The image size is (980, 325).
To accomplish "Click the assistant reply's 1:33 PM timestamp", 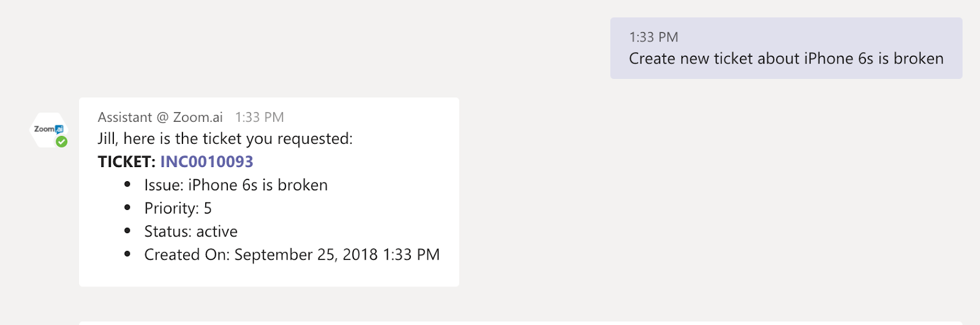I will [x=259, y=117].
